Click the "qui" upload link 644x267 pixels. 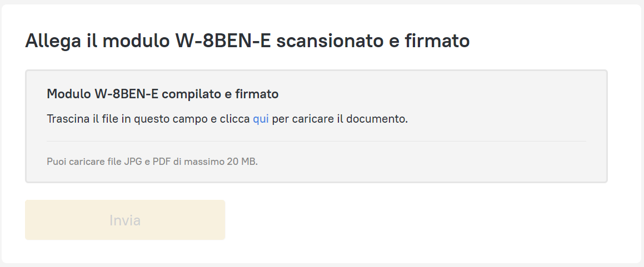[x=261, y=119]
